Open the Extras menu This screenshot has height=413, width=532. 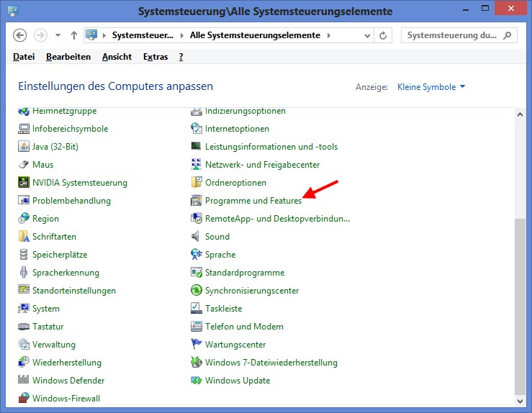tap(155, 57)
